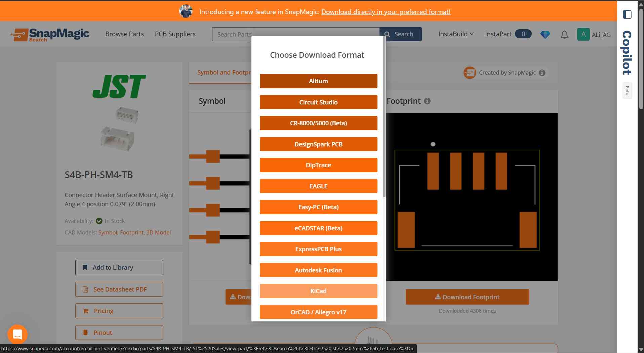Click the download format list scrollbar

tap(384, 117)
